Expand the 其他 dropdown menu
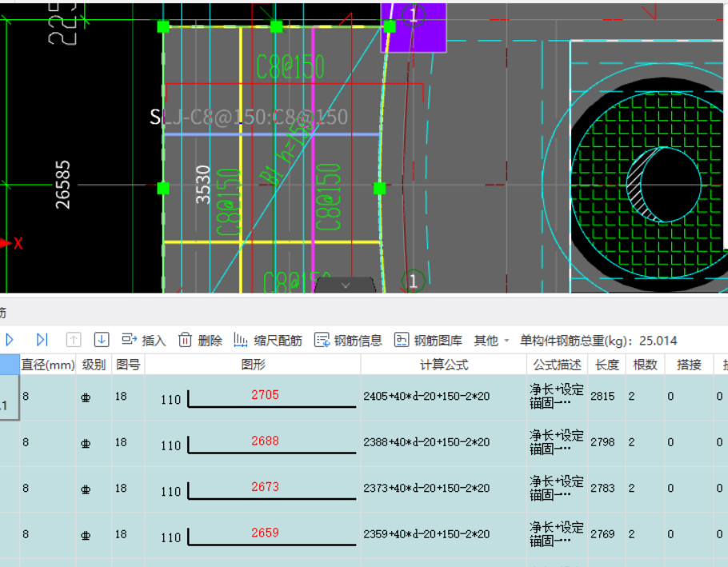 [x=492, y=341]
